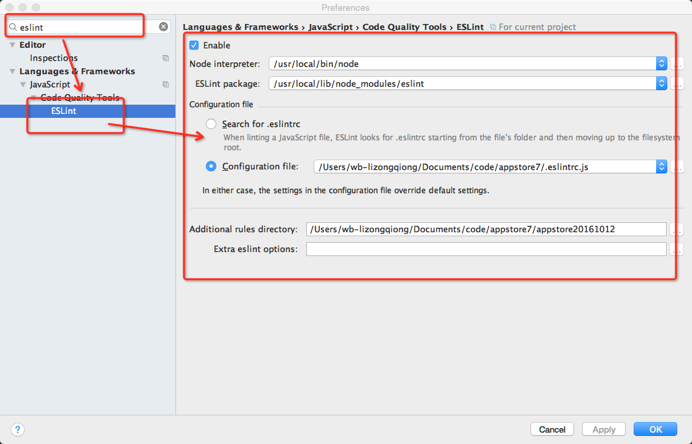Collapse the Code Quality Tools node
The height and width of the screenshot is (444, 692).
click(x=34, y=98)
